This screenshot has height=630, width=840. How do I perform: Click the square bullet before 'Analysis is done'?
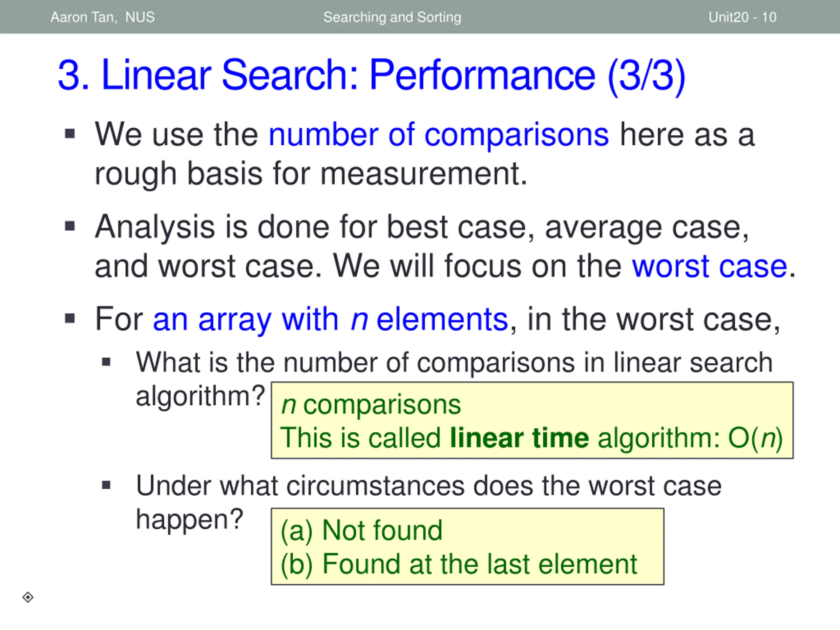70,226
